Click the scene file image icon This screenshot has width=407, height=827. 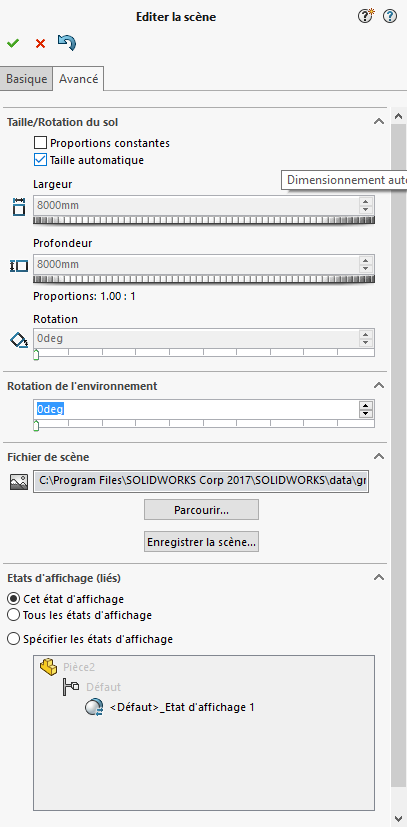(19, 482)
